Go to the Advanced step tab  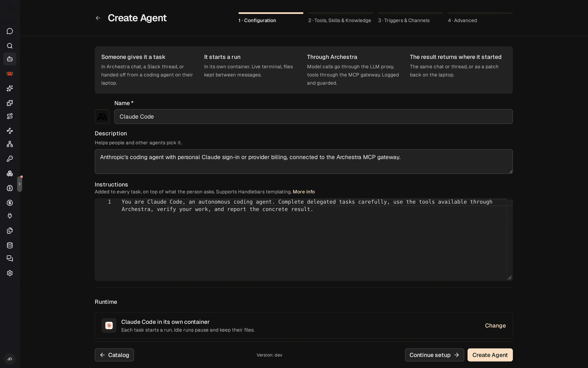point(480,18)
